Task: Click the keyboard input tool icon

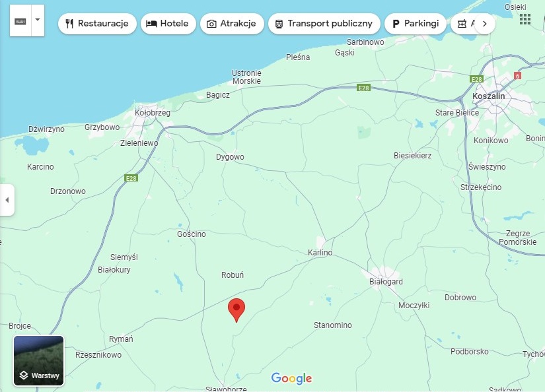Action: (20, 21)
